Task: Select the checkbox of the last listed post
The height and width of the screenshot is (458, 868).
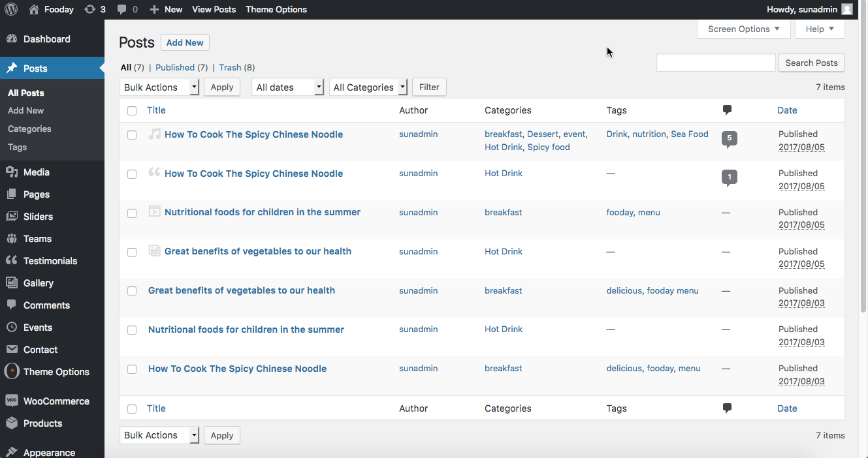Action: coord(132,369)
